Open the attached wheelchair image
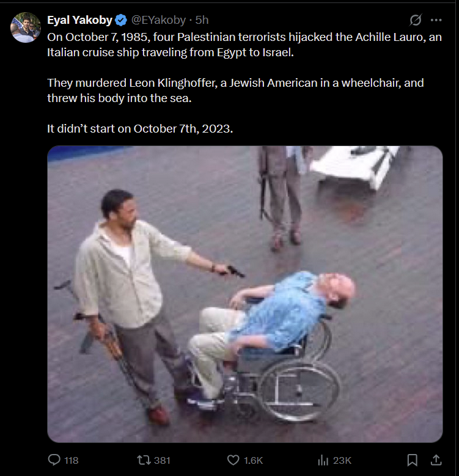 point(244,294)
